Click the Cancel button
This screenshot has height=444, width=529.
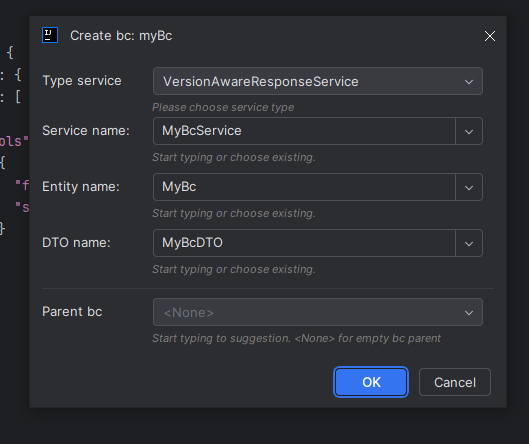point(455,382)
